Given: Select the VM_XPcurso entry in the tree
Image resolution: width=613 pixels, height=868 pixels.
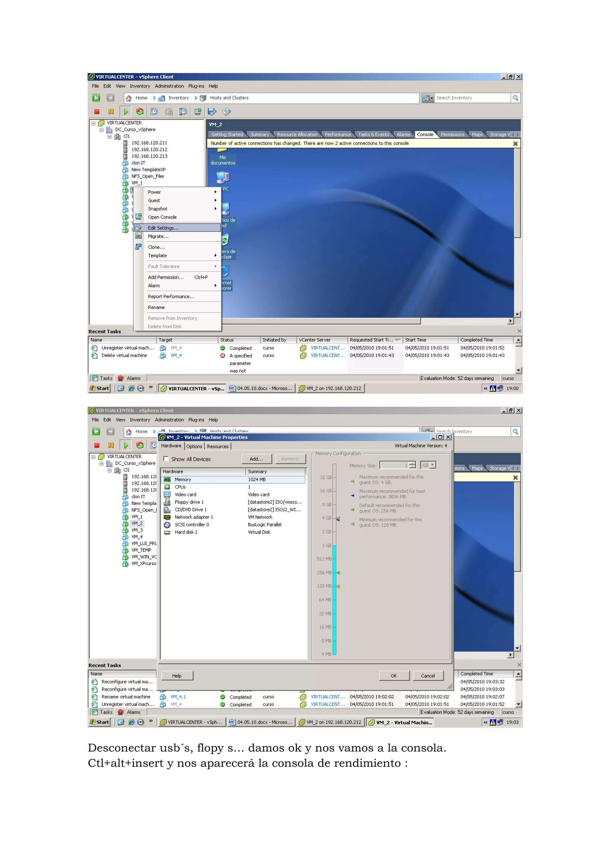Looking at the screenshot, I should [144, 564].
